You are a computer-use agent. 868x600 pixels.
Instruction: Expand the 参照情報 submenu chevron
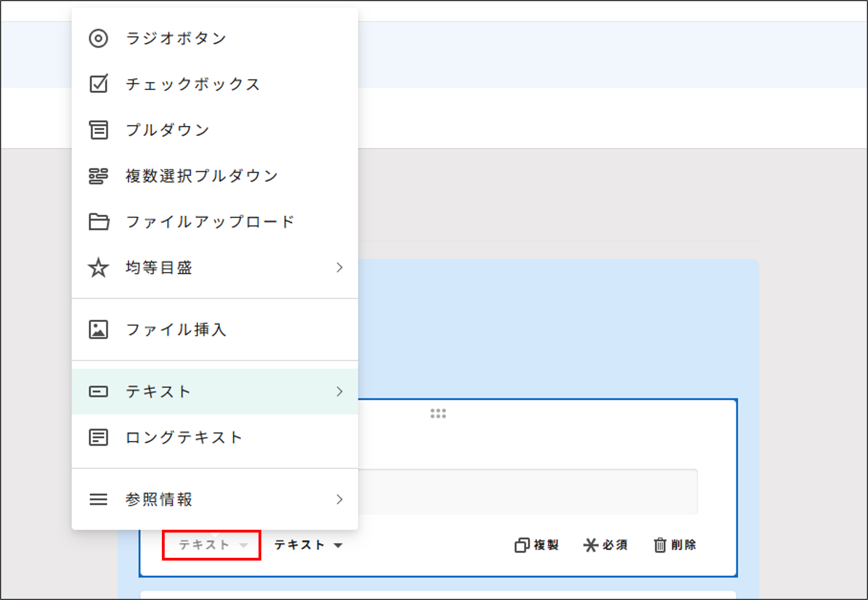pyautogui.click(x=340, y=499)
